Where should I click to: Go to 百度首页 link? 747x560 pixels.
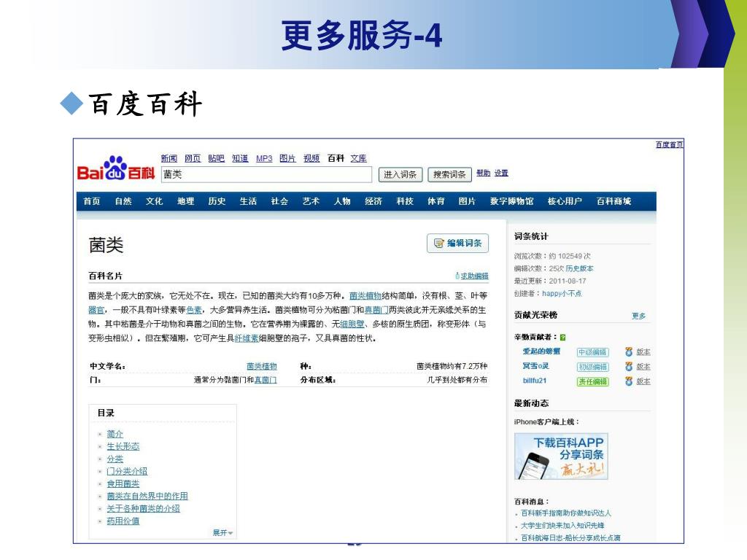(x=670, y=144)
